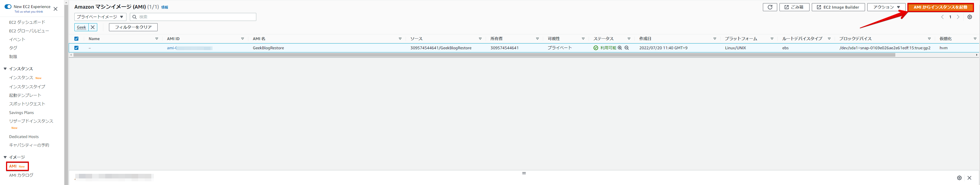The image size is (980, 185).
Task: Open the ごみ箱 recycle bin
Action: pyautogui.click(x=794, y=7)
